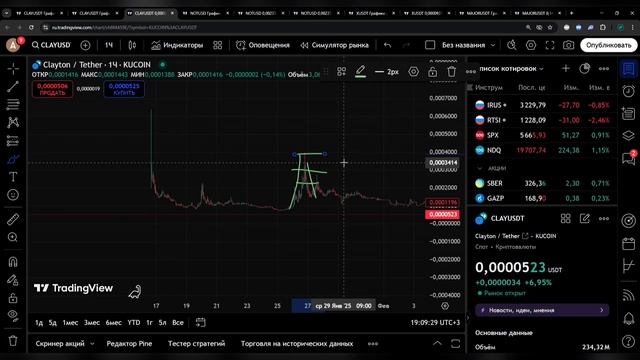Screen dimensions: 640x360
Task: Open Торговля на исторических данных tab
Action: [x=297, y=344]
